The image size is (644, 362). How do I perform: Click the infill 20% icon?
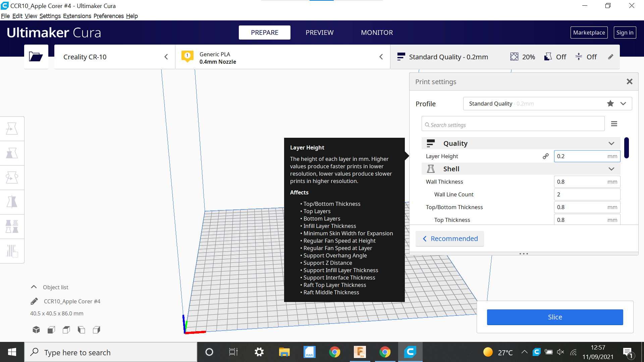[x=514, y=57]
